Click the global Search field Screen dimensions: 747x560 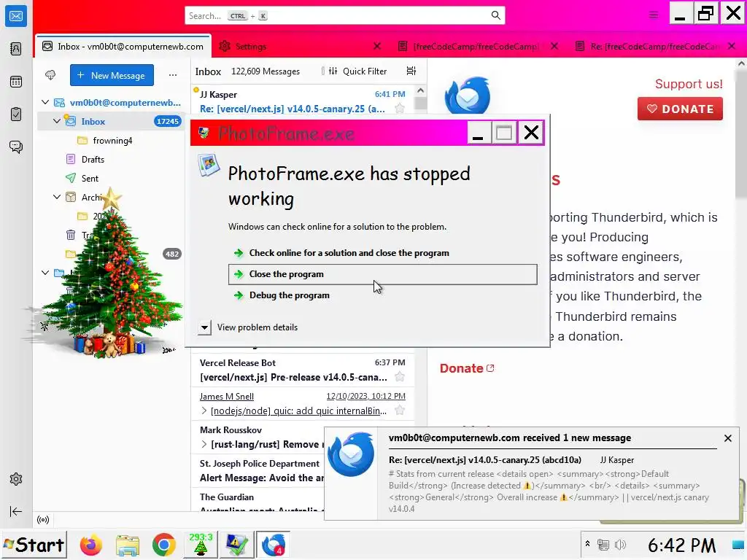click(344, 16)
